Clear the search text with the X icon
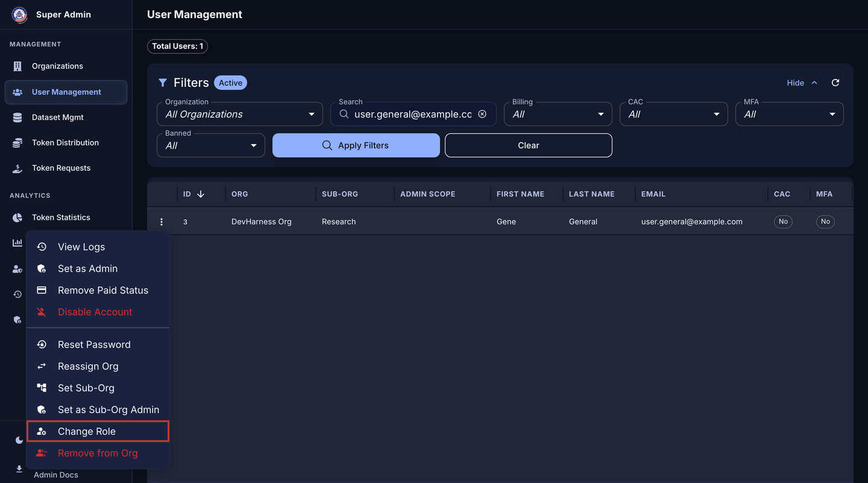Screen dimensions: 868x483 [482, 114]
